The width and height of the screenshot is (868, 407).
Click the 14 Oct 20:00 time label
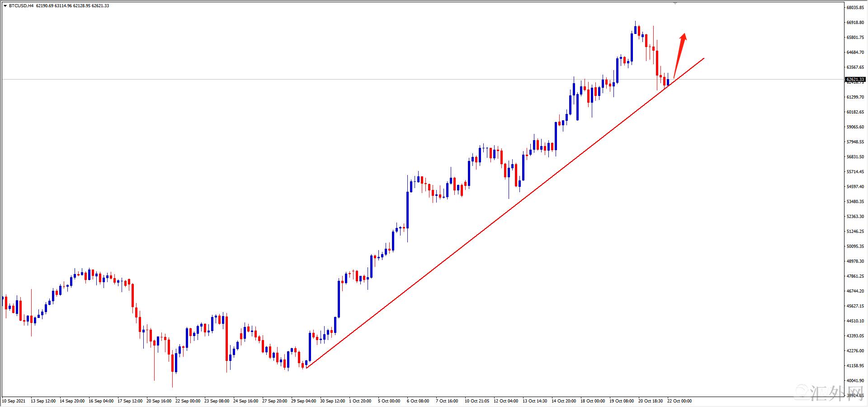563,401
